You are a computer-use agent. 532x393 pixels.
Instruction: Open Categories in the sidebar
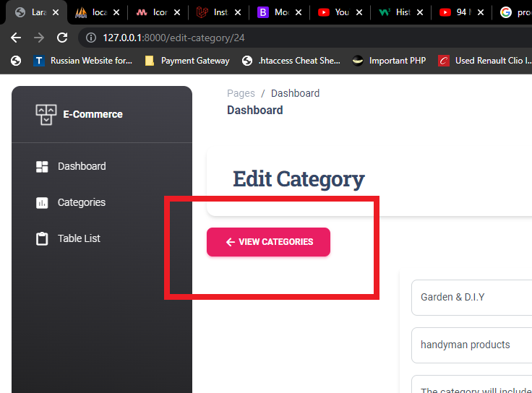point(82,203)
